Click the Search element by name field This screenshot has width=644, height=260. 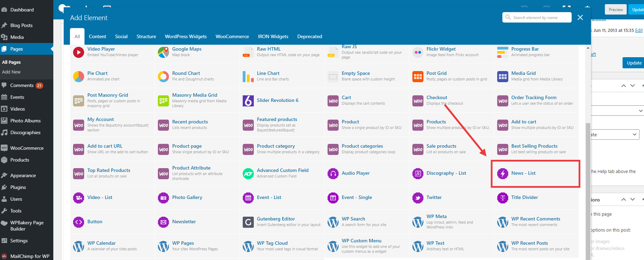pyautogui.click(x=537, y=17)
